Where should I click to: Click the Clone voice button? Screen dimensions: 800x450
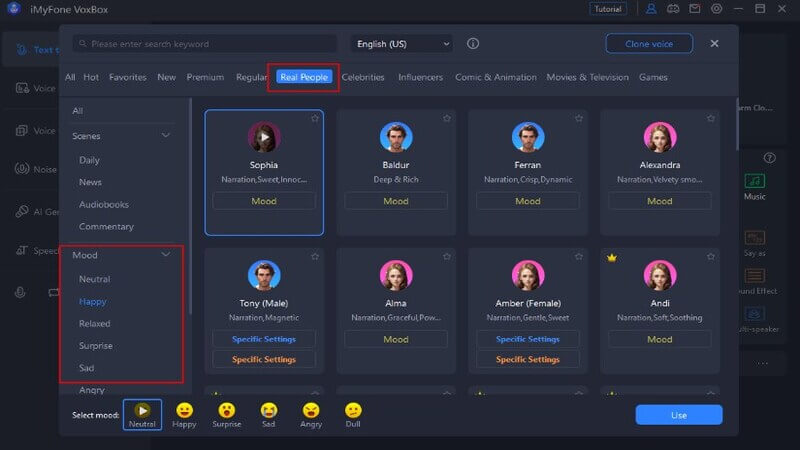tap(649, 44)
